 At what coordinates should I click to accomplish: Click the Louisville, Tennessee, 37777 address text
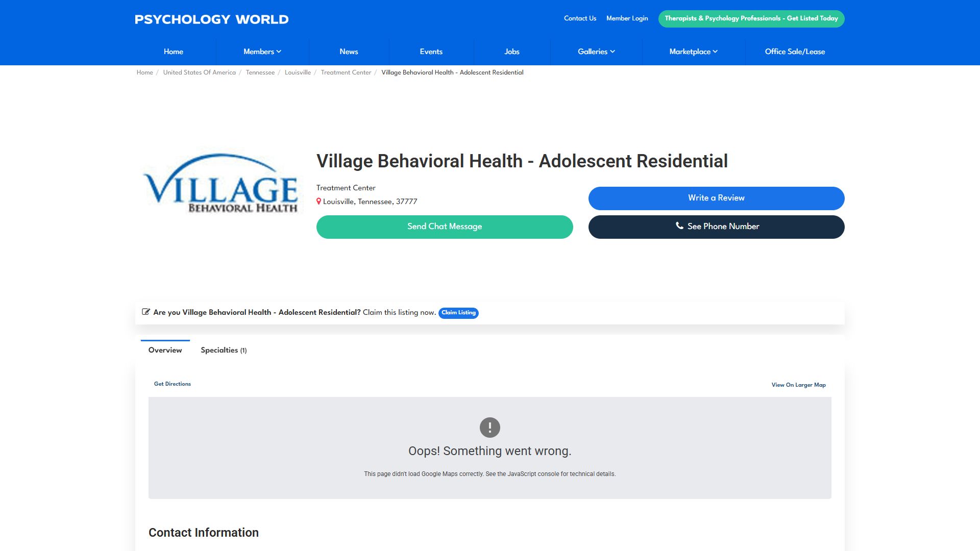tap(370, 202)
